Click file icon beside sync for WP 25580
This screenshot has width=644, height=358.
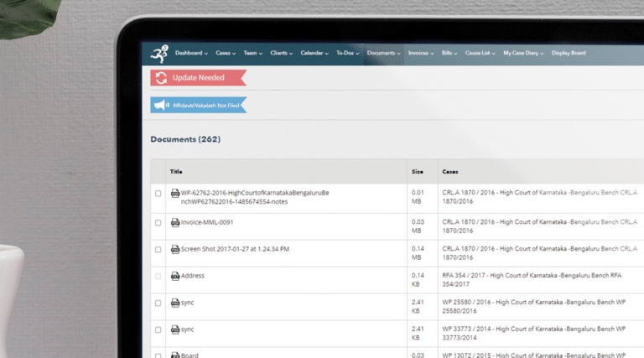tap(175, 303)
